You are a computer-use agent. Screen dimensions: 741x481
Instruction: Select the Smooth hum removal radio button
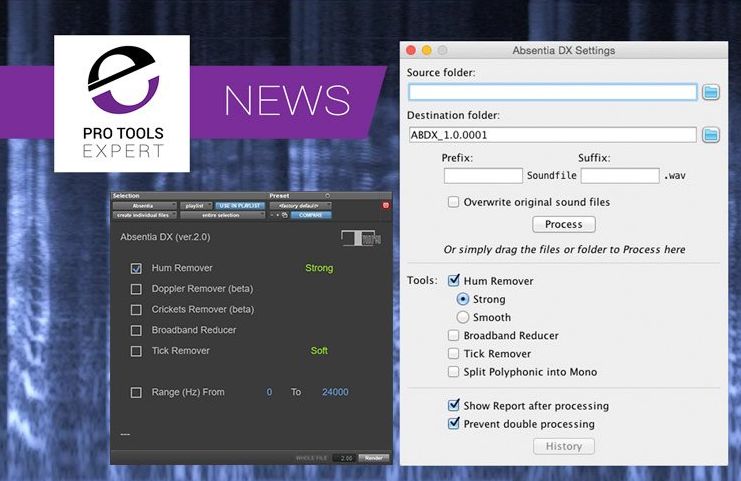click(463, 317)
